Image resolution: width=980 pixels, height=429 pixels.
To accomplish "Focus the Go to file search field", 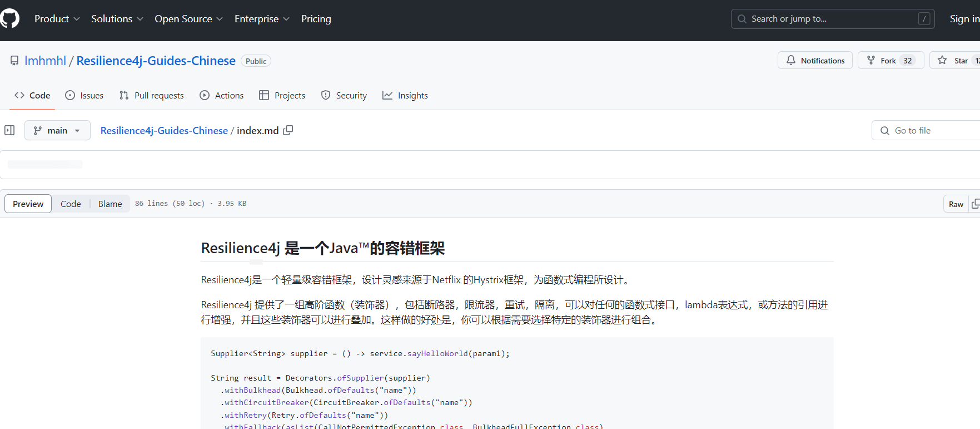I will (x=926, y=130).
